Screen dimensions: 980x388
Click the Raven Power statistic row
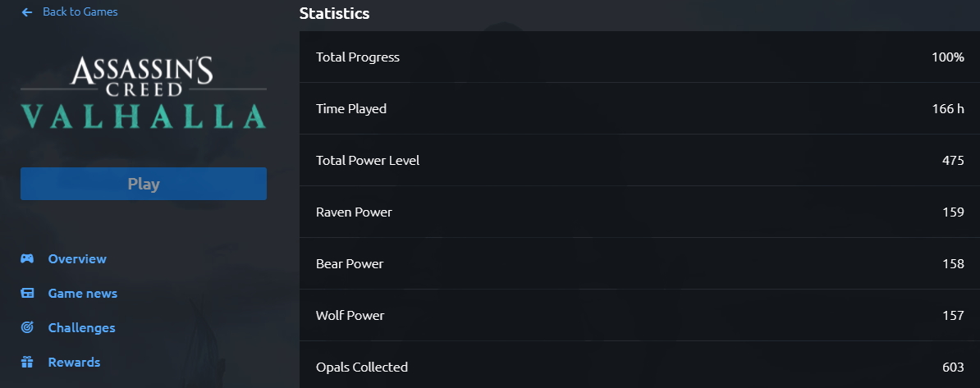coord(639,212)
